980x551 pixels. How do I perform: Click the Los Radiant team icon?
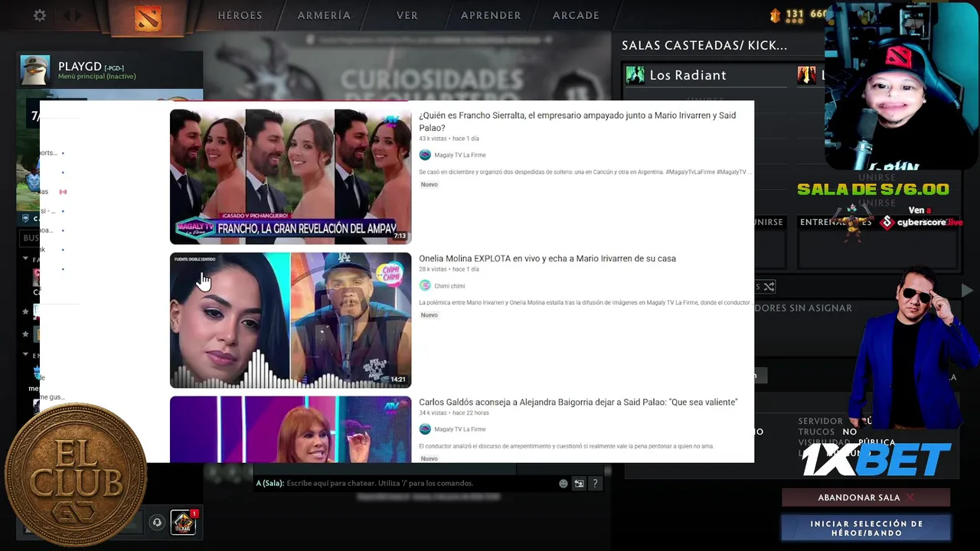[635, 75]
